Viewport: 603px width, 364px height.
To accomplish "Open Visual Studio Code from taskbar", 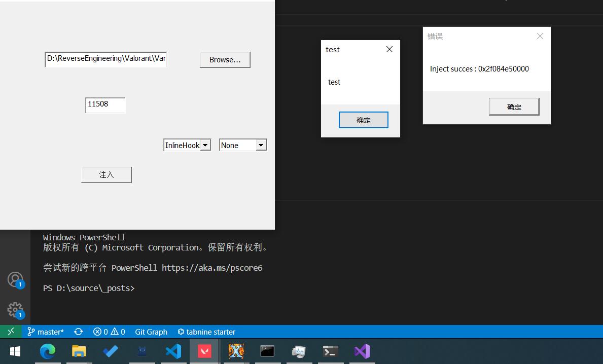I will point(173,351).
